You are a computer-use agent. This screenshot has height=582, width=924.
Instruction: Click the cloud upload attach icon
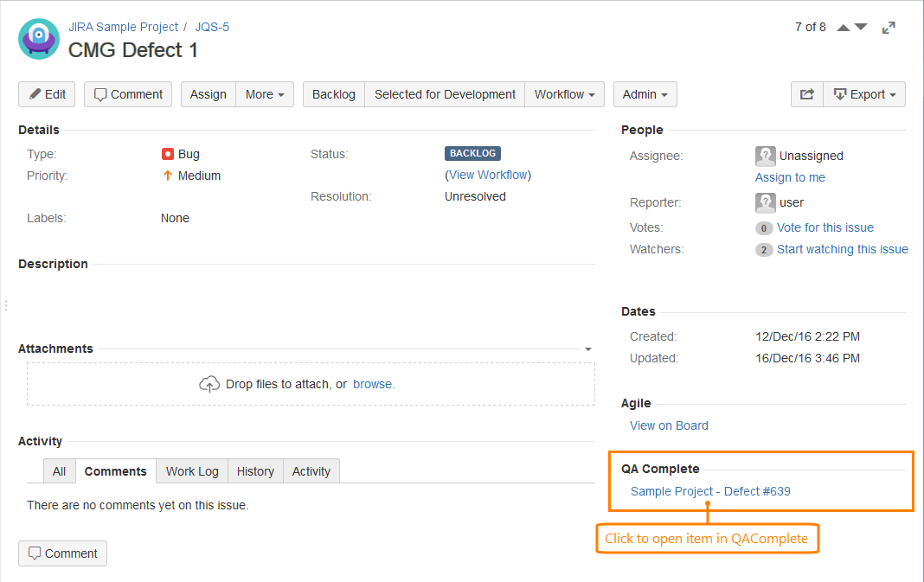point(209,384)
